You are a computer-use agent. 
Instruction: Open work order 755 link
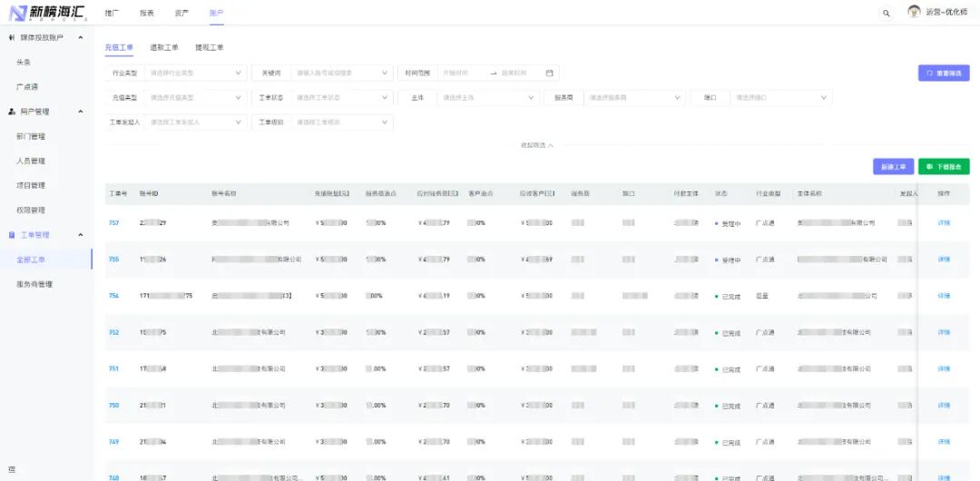(x=113, y=260)
